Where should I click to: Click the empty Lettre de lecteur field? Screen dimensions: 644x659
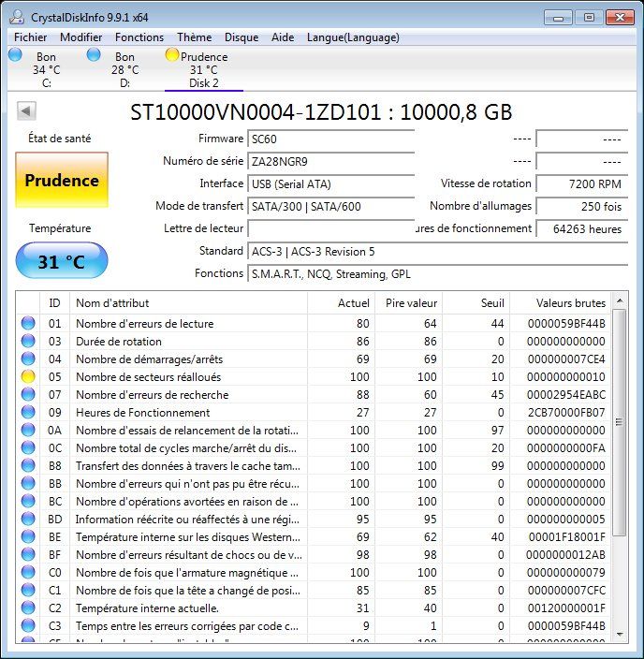point(331,229)
